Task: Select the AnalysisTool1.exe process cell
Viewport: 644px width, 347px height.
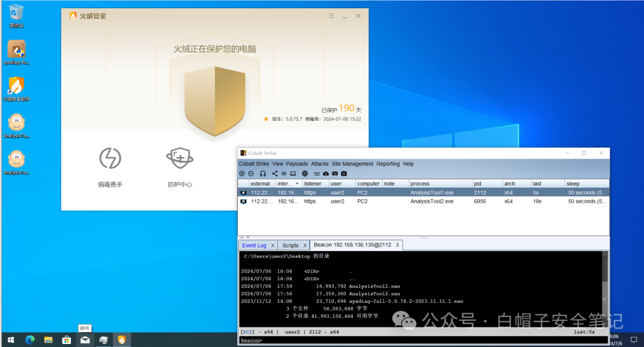Action: (440, 193)
